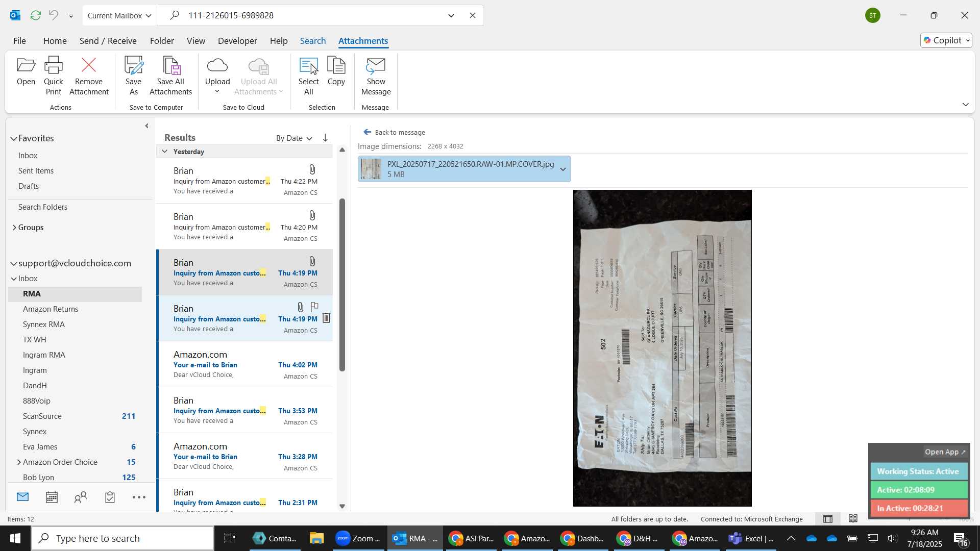The image size is (980, 551).
Task: Expand the Amazon Order Choice folder
Action: point(19,462)
